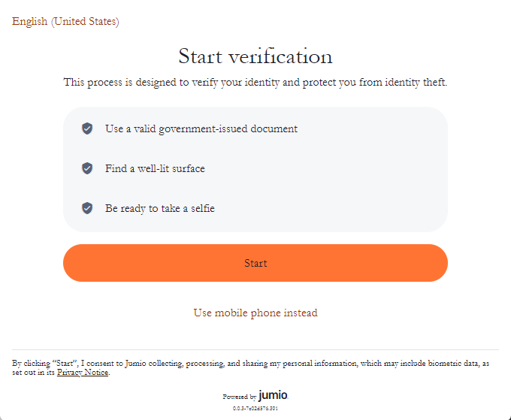Click the version number below Jumio logo
Image resolution: width=511 pixels, height=420 pixels.
pos(255,409)
